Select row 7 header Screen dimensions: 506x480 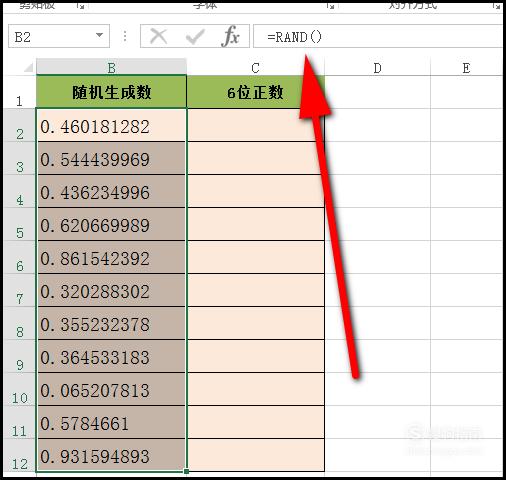(19, 290)
